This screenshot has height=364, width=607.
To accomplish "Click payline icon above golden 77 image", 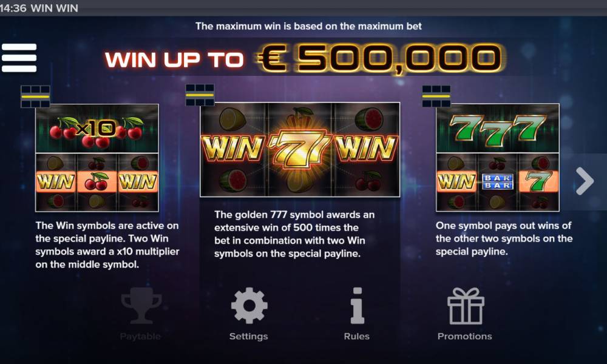I will pyautogui.click(x=200, y=95).
